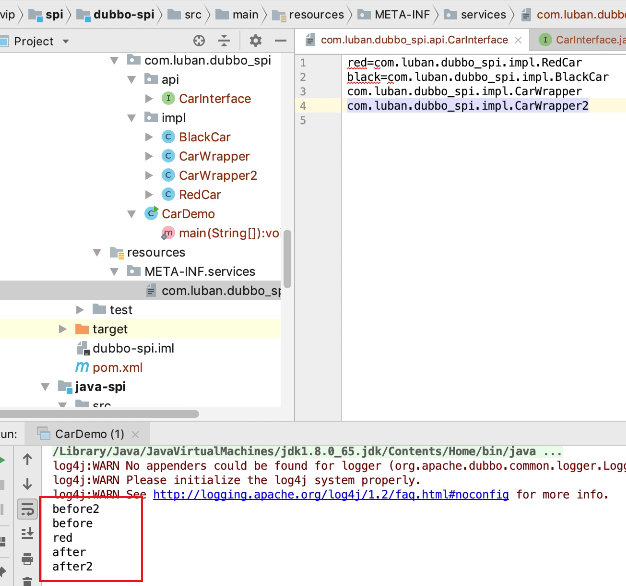This screenshot has height=586, width=626.
Task: Switch to com.luban.dubbo_spi.api.CarInterface tab
Action: 414,40
